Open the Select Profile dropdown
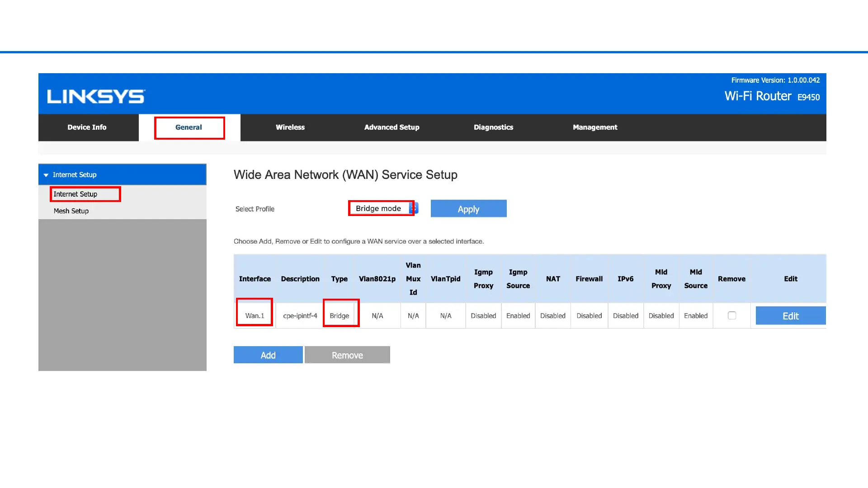Image resolution: width=868 pixels, height=488 pixels. [x=382, y=208]
